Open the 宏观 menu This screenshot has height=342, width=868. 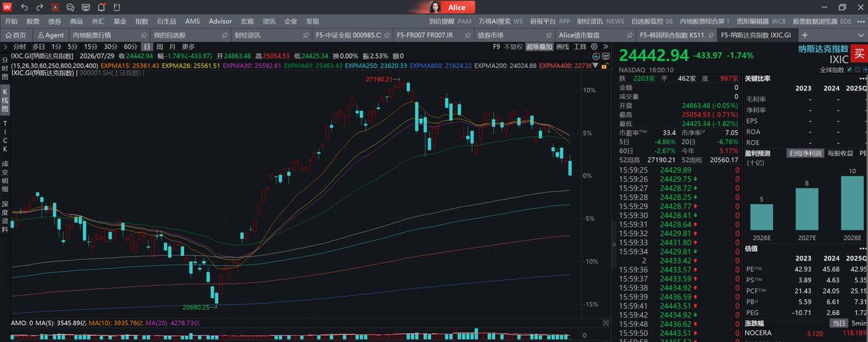(x=247, y=21)
